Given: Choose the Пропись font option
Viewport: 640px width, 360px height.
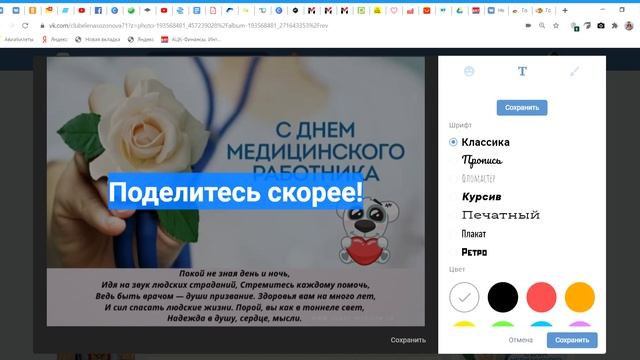Looking at the screenshot, I should pyautogui.click(x=482, y=160).
